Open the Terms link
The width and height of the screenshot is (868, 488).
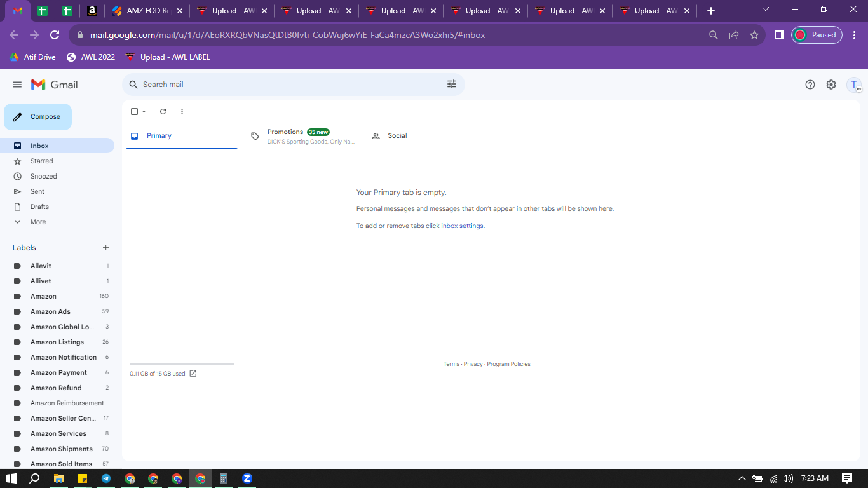pos(451,364)
